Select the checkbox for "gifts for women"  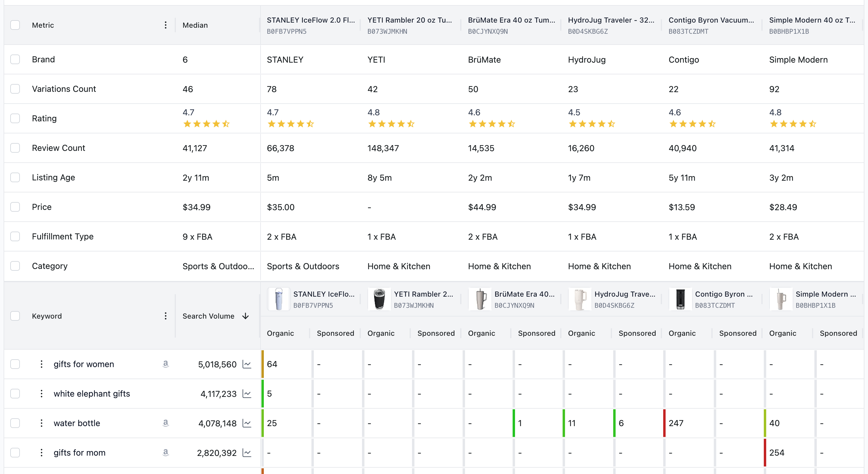pos(15,364)
